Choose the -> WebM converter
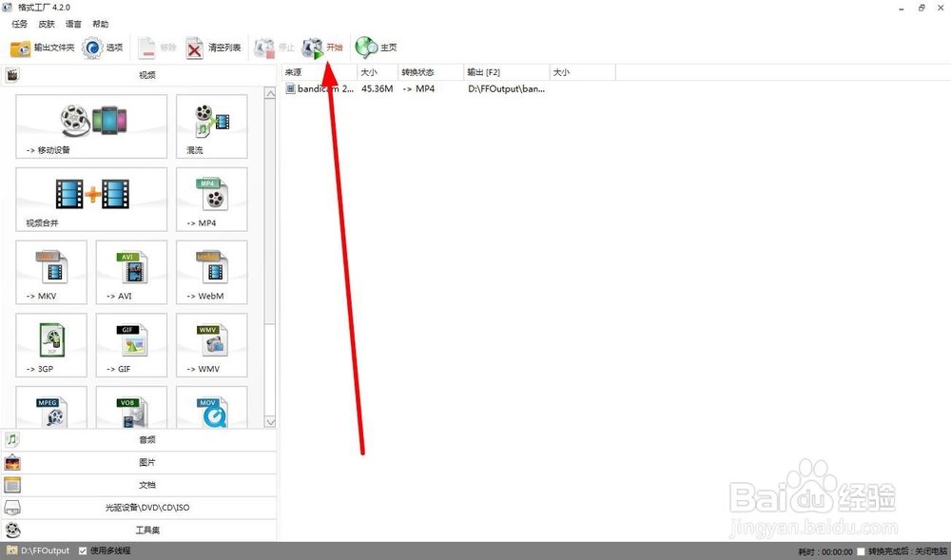This screenshot has width=951, height=560. point(212,272)
